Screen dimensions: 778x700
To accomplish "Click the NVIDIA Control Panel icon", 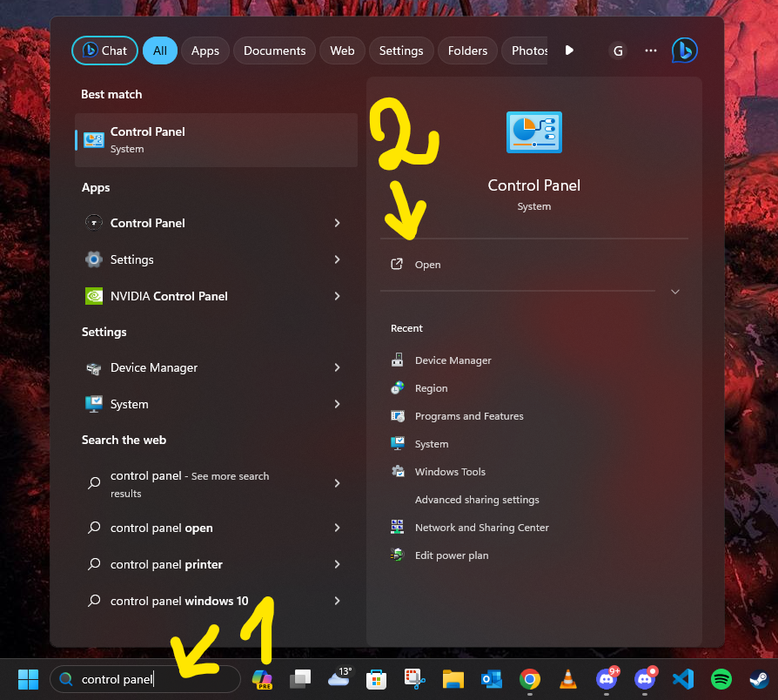I will click(x=94, y=296).
